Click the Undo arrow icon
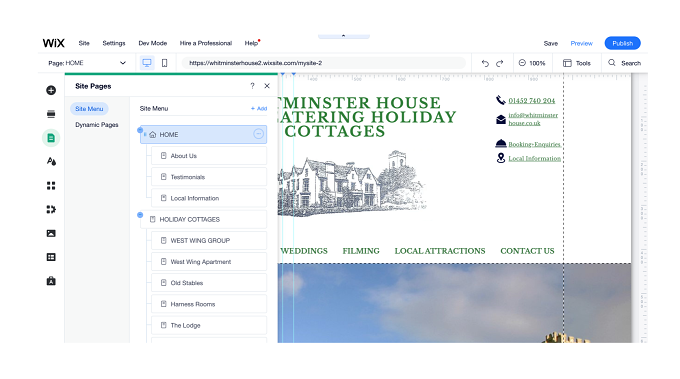The width and height of the screenshot is (680, 379). point(485,63)
